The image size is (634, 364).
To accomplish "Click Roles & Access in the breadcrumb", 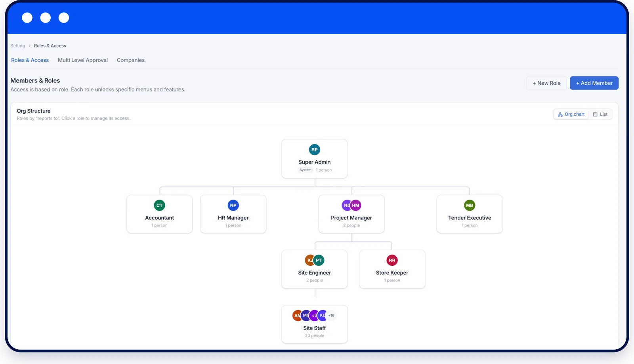I will 50,46.
